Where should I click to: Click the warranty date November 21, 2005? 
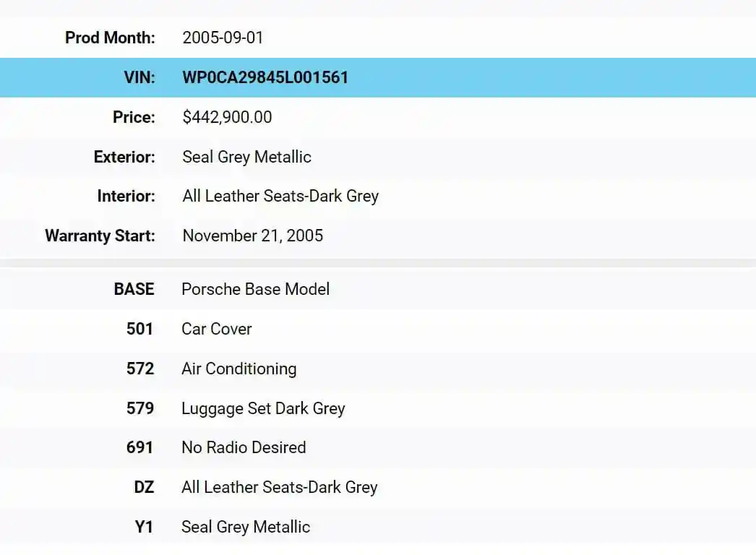253,236
